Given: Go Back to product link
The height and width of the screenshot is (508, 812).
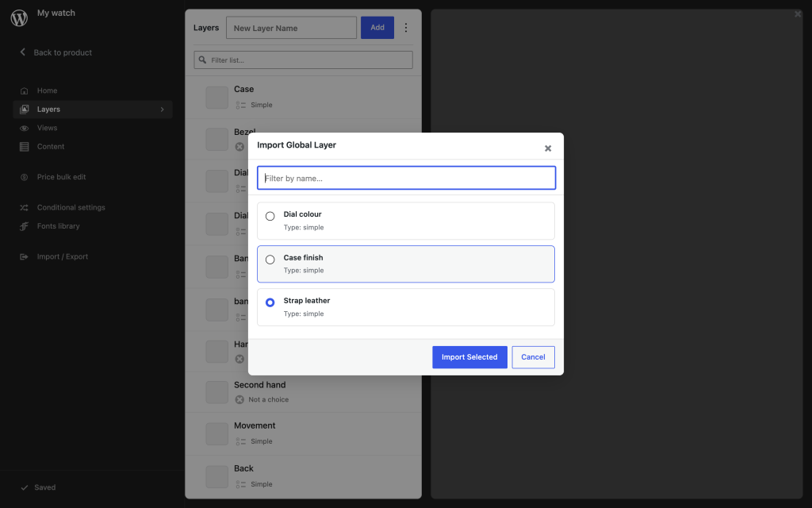Looking at the screenshot, I should pos(63,52).
